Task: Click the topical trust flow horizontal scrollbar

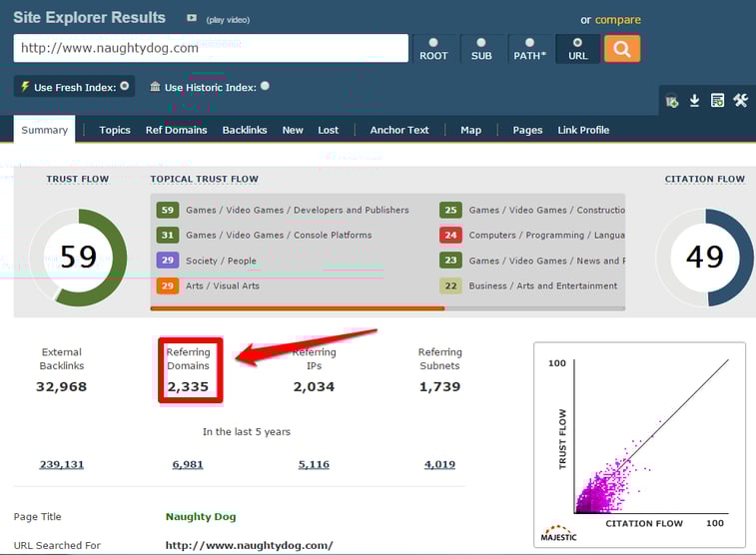Action: coord(298,308)
